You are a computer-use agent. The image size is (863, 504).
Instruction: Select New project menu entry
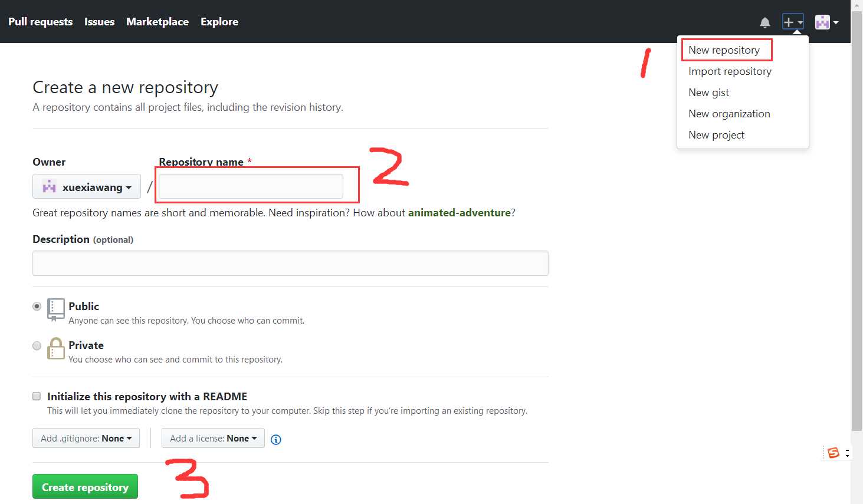pyautogui.click(x=716, y=135)
